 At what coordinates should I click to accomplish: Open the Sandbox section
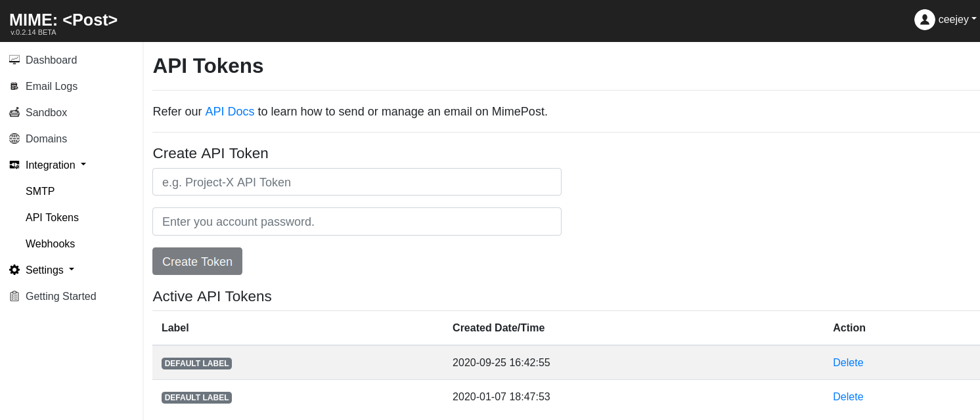pyautogui.click(x=46, y=112)
